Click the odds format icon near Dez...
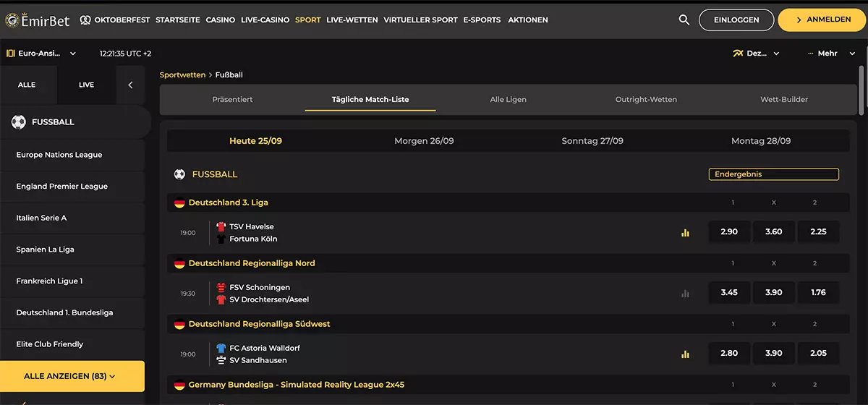 coord(738,54)
